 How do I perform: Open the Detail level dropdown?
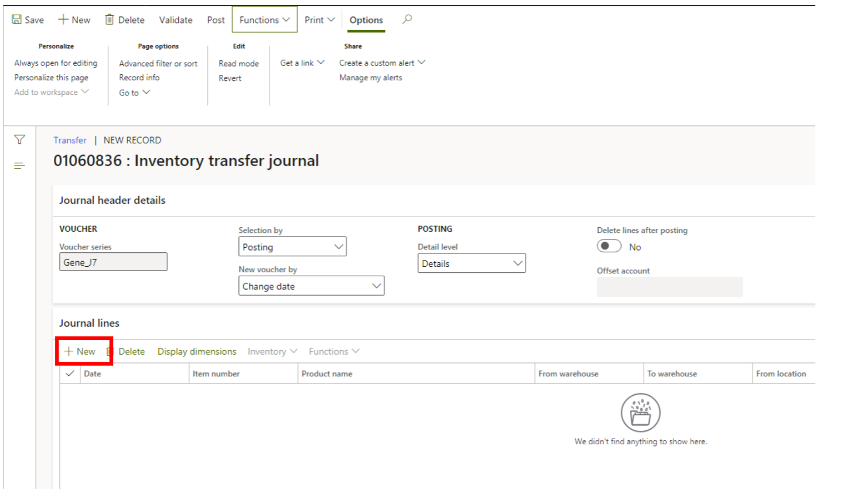(x=471, y=263)
